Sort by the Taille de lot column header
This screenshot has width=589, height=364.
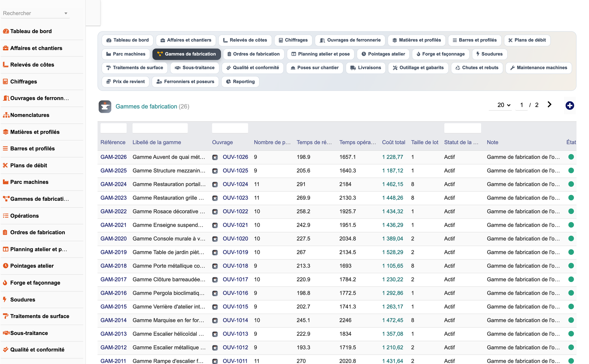coord(424,142)
